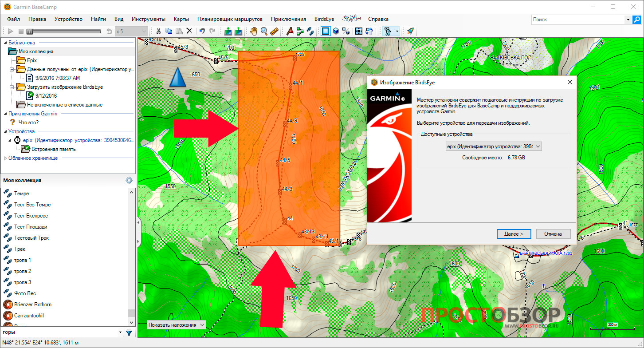Open the Инструменты menu

click(x=148, y=19)
